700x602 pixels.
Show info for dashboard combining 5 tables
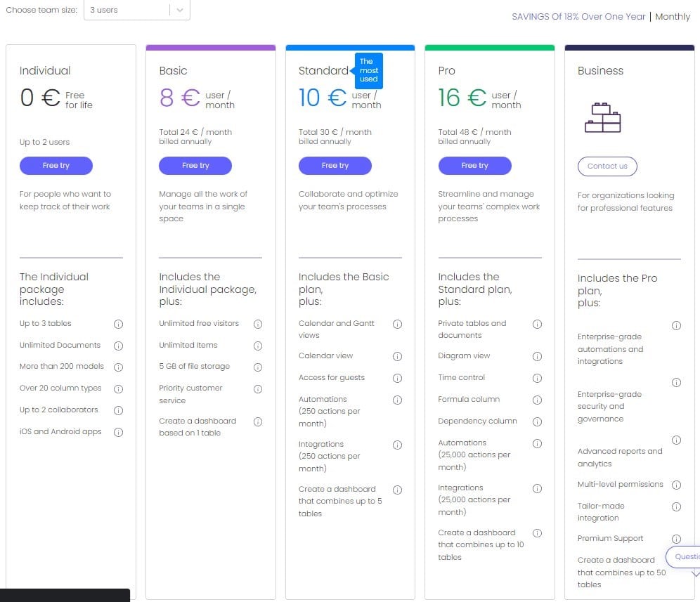[397, 490]
